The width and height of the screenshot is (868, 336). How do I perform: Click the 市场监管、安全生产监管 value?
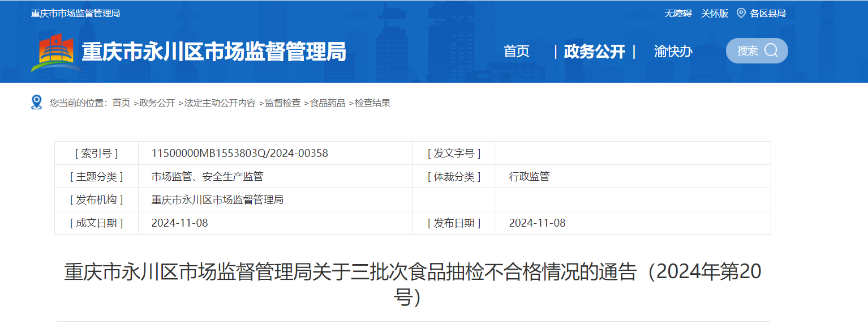click(x=207, y=176)
